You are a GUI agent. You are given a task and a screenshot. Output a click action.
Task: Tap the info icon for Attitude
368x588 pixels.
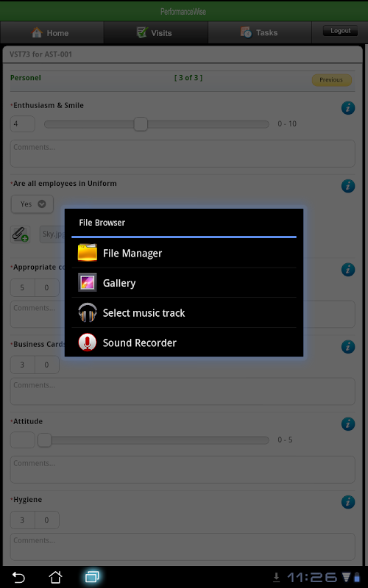(x=348, y=424)
